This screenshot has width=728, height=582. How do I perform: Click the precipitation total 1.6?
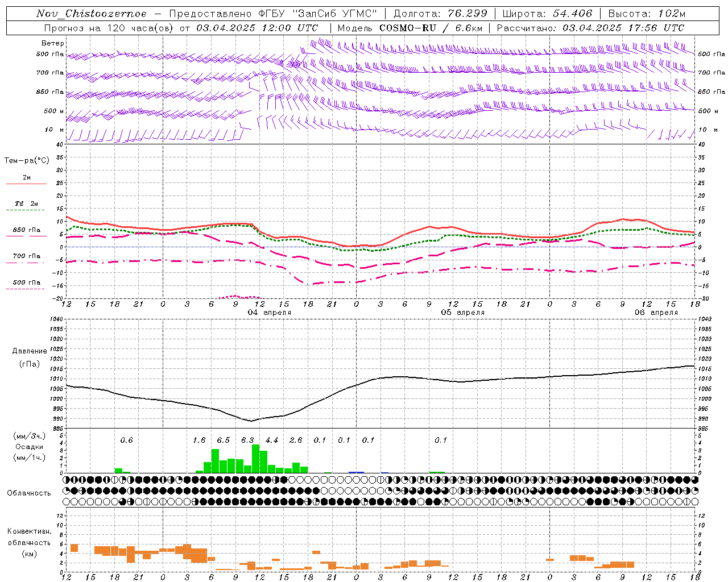pos(199,440)
